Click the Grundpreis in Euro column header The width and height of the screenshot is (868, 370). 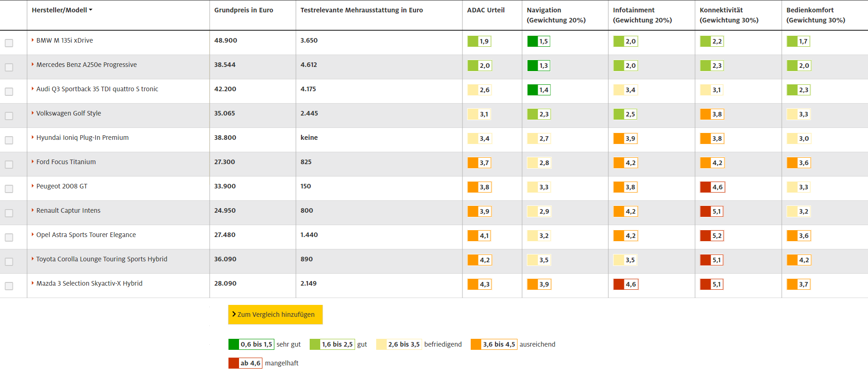244,10
